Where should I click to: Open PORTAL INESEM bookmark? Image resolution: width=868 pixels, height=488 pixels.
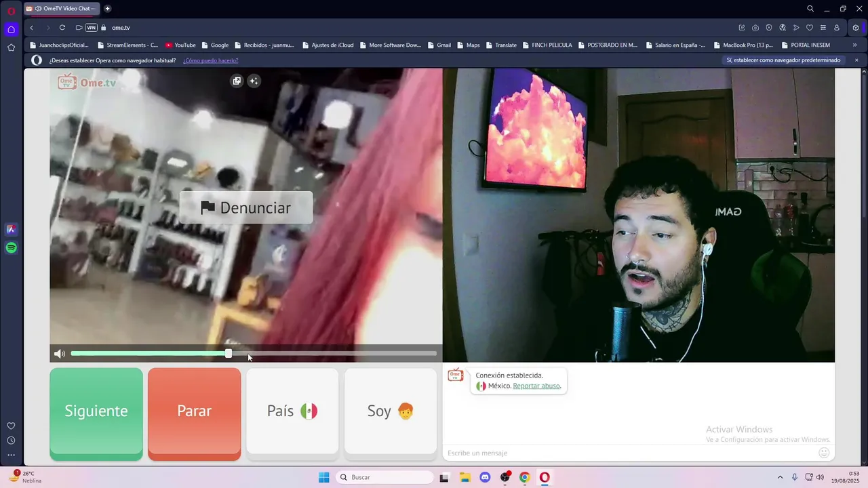point(806,45)
